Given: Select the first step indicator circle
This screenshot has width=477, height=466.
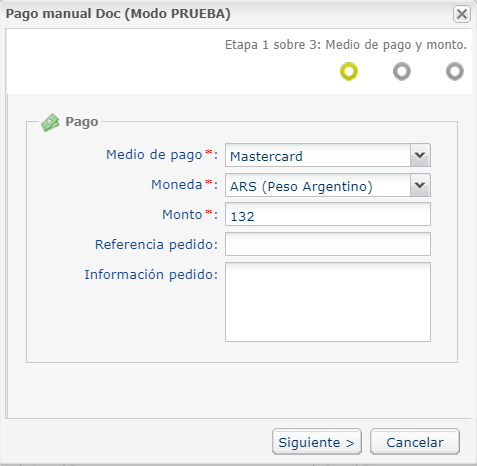Looking at the screenshot, I should [349, 71].
